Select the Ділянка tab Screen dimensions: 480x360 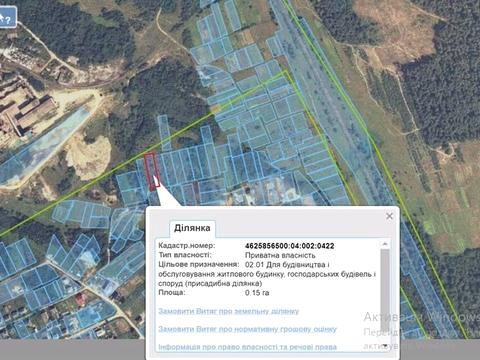click(x=192, y=228)
